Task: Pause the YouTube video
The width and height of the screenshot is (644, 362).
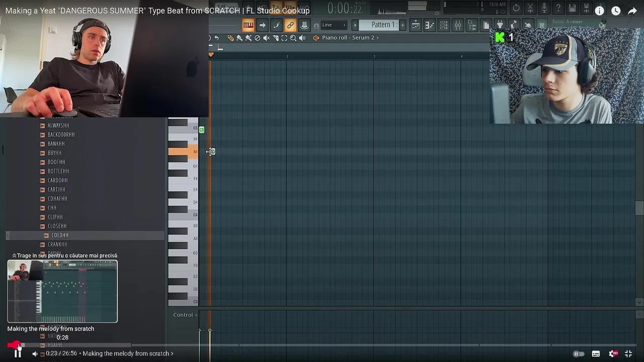Action: pos(18,353)
